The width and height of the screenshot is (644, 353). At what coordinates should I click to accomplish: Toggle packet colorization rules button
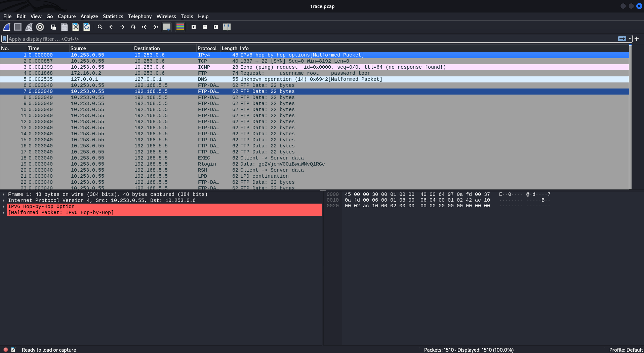point(180,27)
